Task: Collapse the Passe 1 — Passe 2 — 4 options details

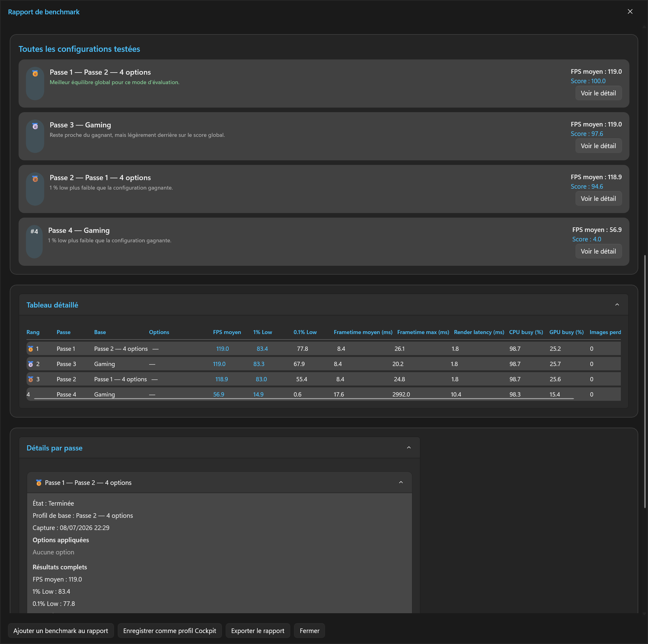Action: 400,482
